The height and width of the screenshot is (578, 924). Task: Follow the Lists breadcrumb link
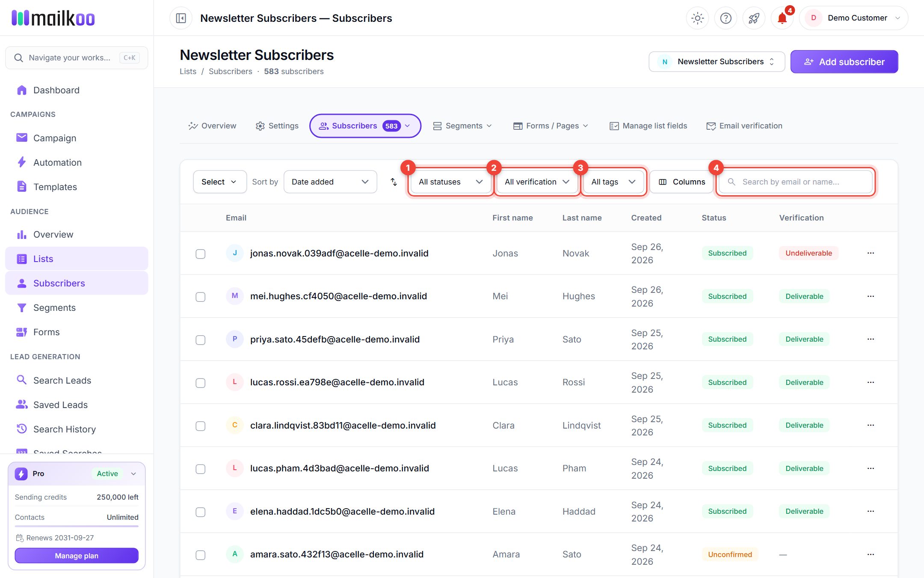188,72
